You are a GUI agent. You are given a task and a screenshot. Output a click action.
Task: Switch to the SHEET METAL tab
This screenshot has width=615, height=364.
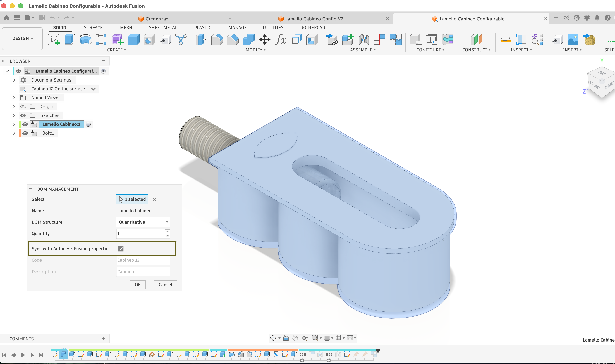click(x=163, y=28)
